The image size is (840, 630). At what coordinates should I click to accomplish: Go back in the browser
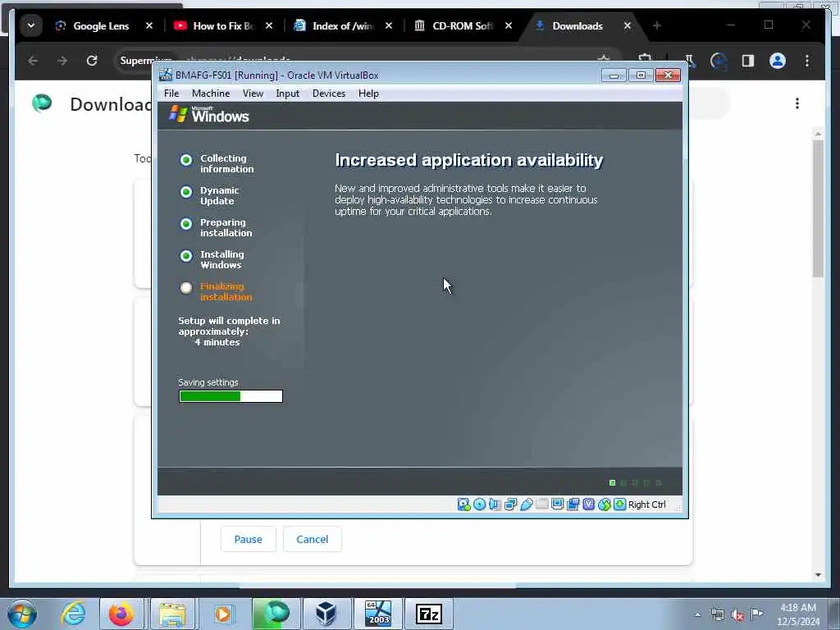click(x=33, y=61)
